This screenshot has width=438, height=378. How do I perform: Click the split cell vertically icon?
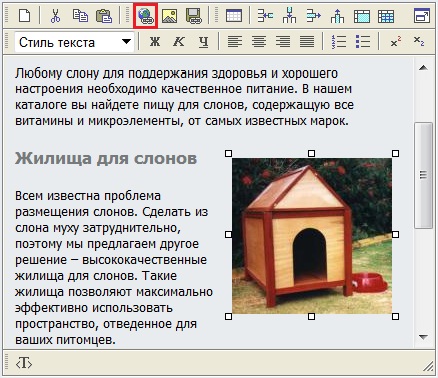point(289,15)
